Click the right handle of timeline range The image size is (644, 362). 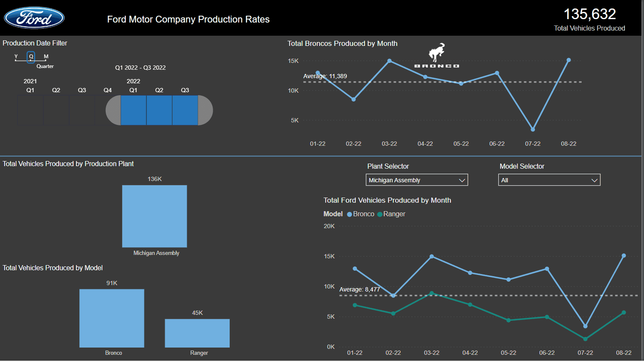(x=205, y=110)
